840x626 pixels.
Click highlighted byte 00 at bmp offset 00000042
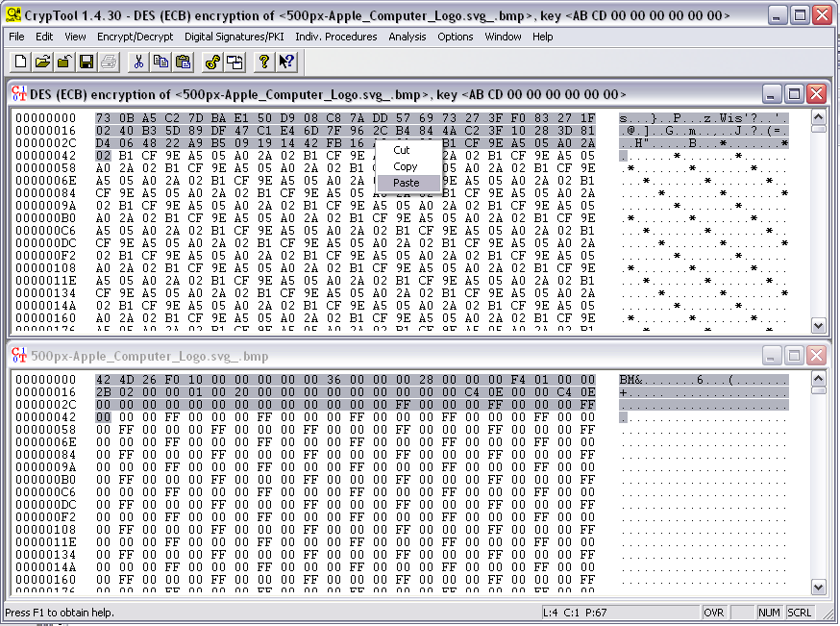point(104,417)
